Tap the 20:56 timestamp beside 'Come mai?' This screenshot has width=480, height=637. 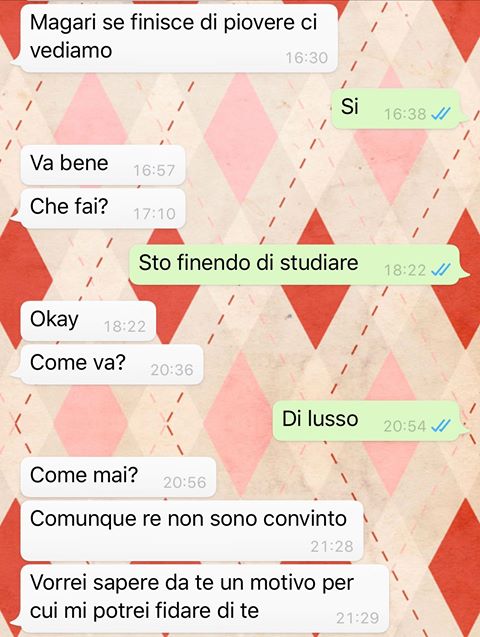[x=185, y=482]
